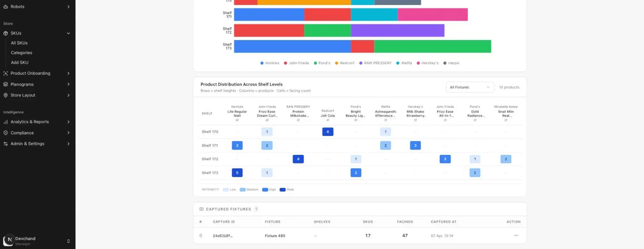Expand the Store Layout chevron
Image resolution: width=644 pixels, height=249 pixels.
click(x=68, y=95)
